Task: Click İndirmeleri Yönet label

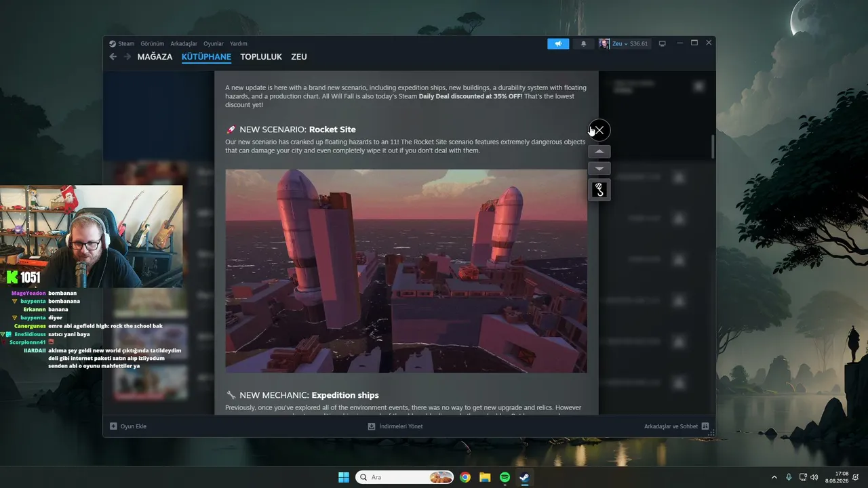Action: tap(401, 426)
